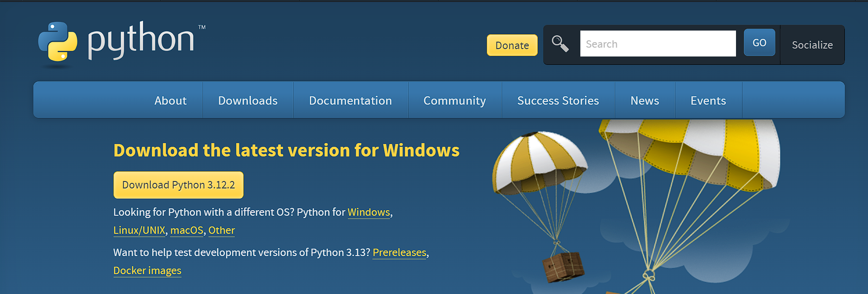The image size is (868, 294).
Task: Open the News menu
Action: point(645,100)
